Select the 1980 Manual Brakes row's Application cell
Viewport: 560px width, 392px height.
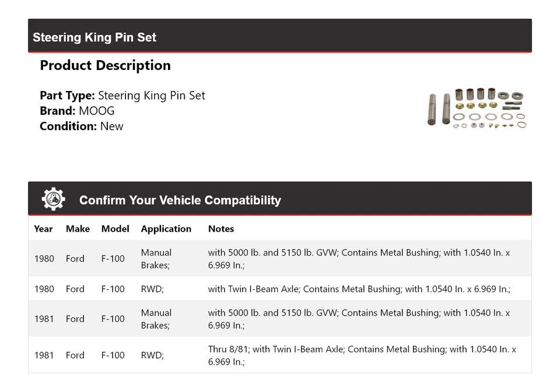tap(156, 258)
